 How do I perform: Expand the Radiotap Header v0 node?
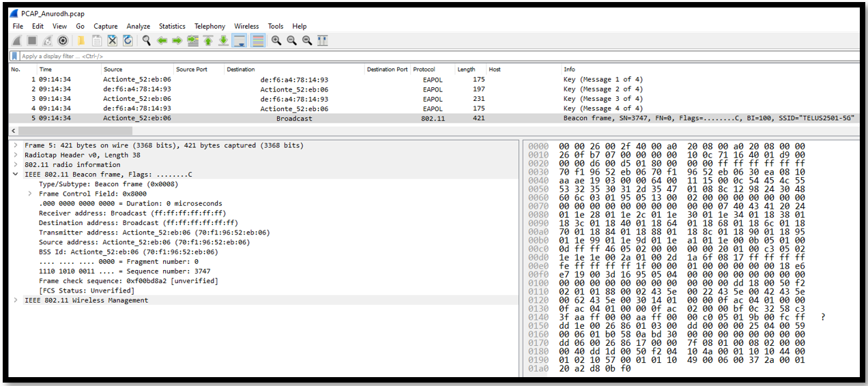tap(16, 155)
